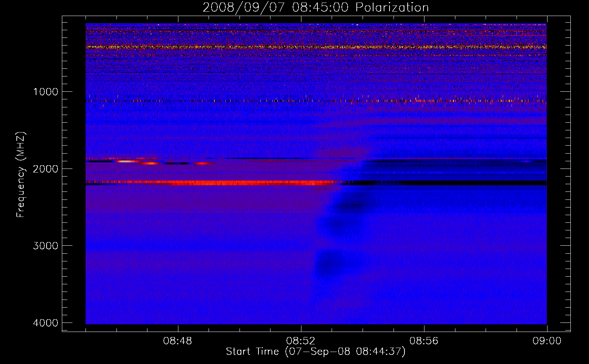Click the 'Start Time (07-Sep-08 08:44:37)' axis label

tap(316, 352)
